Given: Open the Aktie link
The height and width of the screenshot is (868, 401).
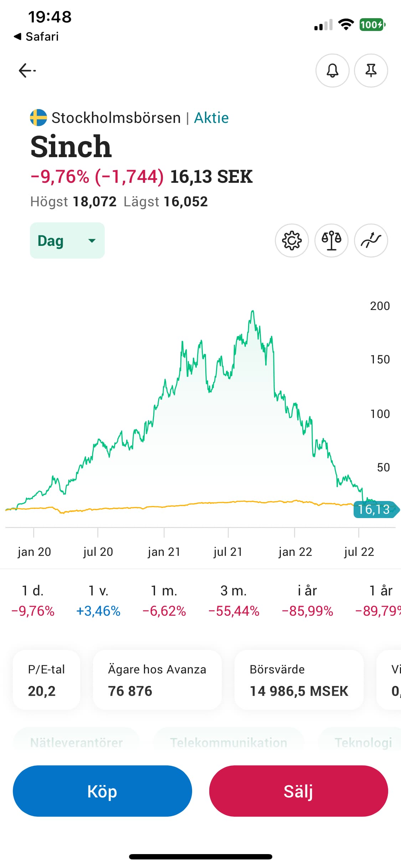Looking at the screenshot, I should click(211, 118).
